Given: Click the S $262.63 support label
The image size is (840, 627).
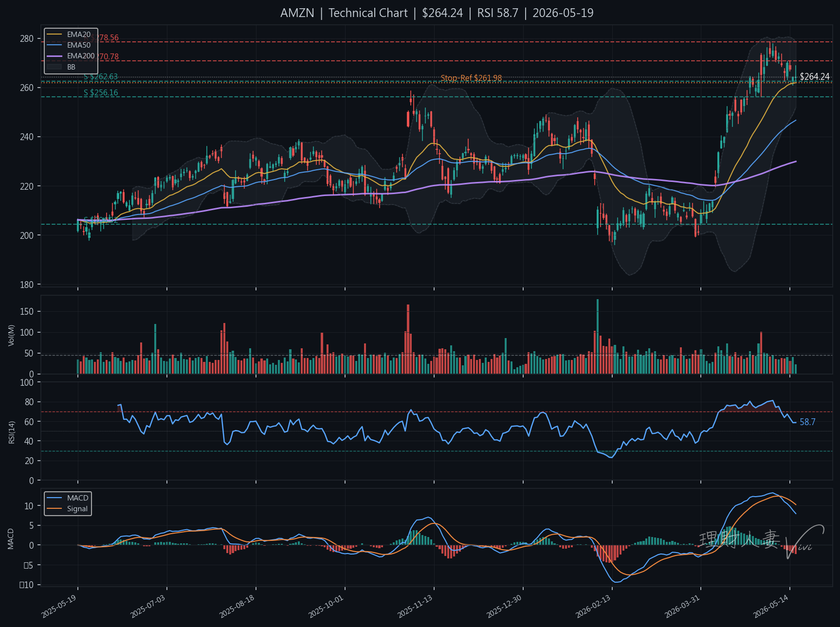Looking at the screenshot, I should point(101,77).
